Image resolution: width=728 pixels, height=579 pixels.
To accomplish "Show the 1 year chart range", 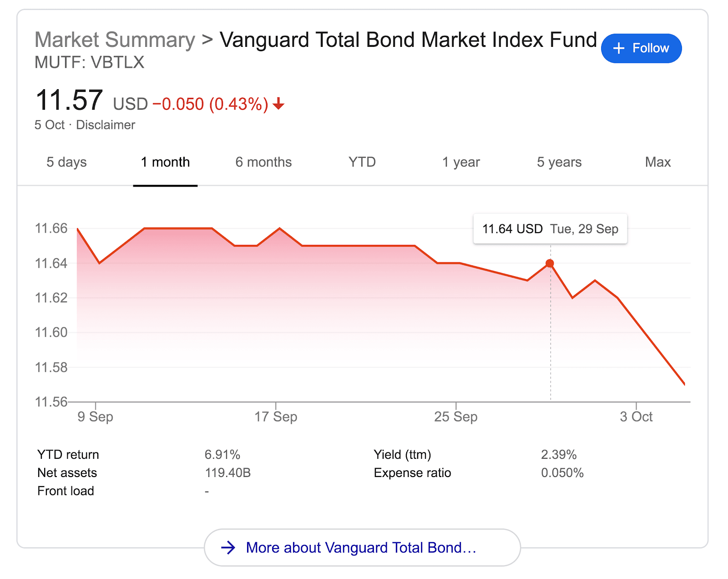I will 461,162.
